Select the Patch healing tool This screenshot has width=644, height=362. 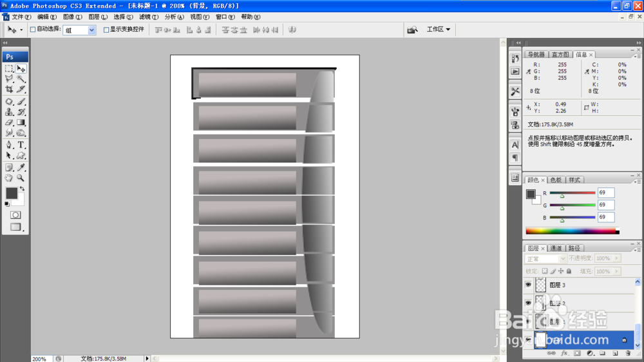pyautogui.click(x=9, y=102)
